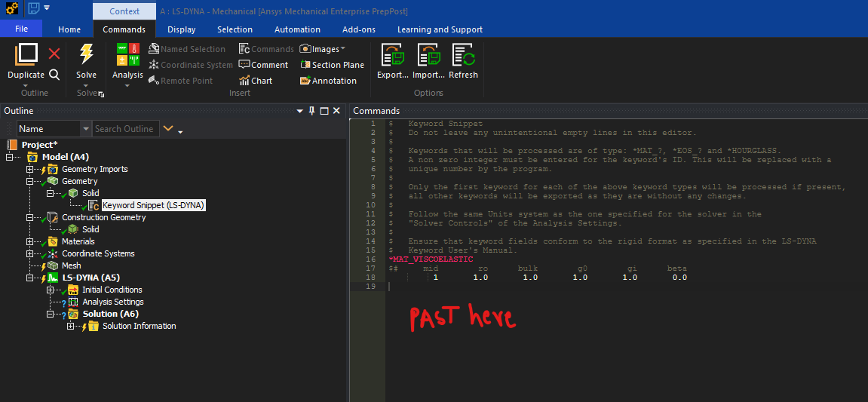Select Keyword Snippet (LS-DYNA) in the tree
Viewport: 868px width, 402px height.
[x=154, y=205]
